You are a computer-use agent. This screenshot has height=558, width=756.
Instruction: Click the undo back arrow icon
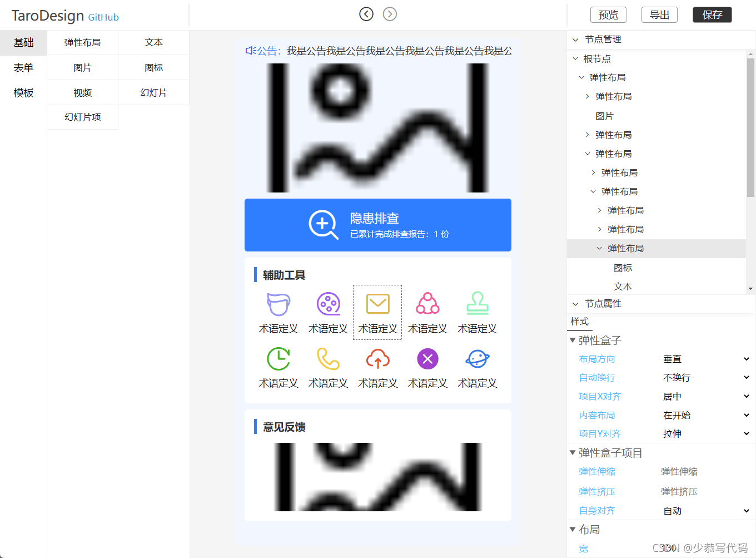pos(366,14)
